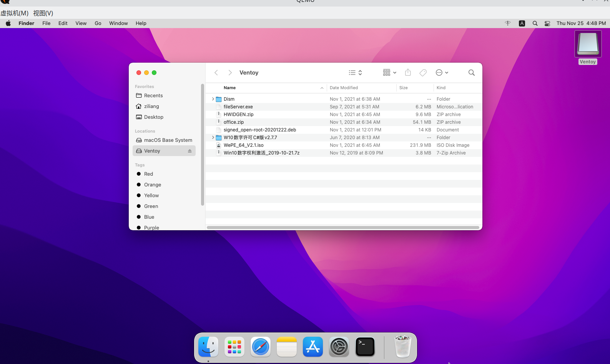Toggle sort order arrow in Name column
Image resolution: width=610 pixels, height=364 pixels.
(322, 88)
